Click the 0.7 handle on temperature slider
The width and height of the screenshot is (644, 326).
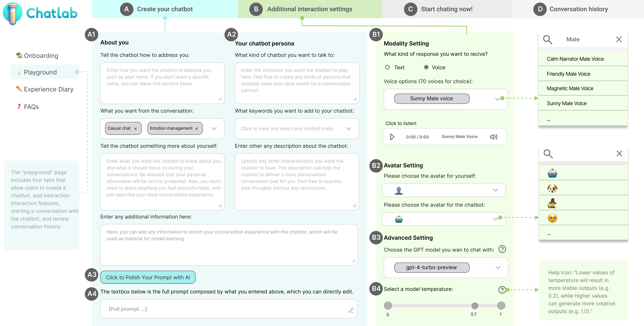(475, 306)
